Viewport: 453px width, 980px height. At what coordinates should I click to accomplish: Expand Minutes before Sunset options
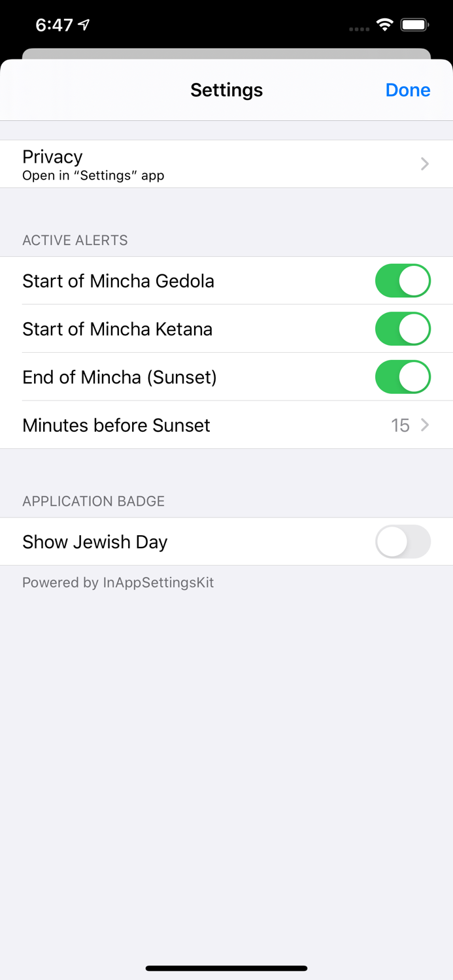[226, 425]
